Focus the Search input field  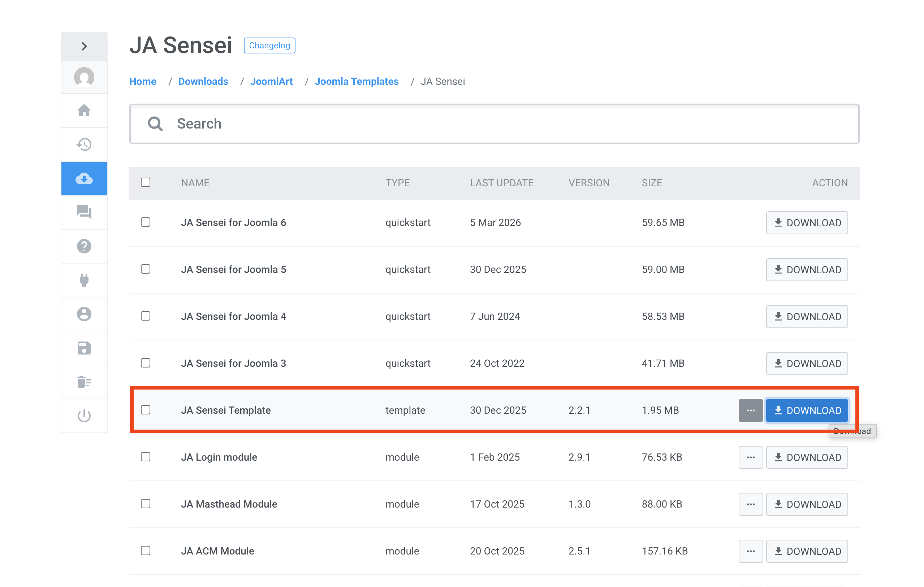(x=494, y=124)
